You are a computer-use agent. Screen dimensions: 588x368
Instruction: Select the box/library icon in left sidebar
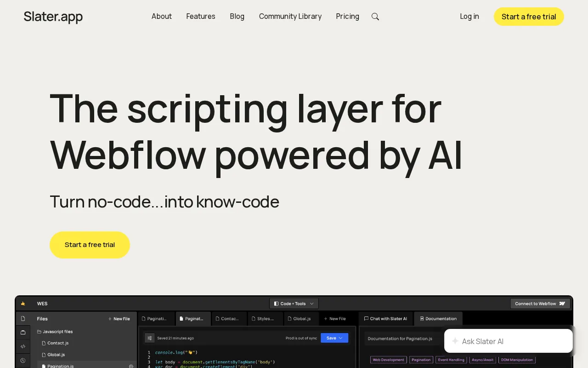coord(23,332)
